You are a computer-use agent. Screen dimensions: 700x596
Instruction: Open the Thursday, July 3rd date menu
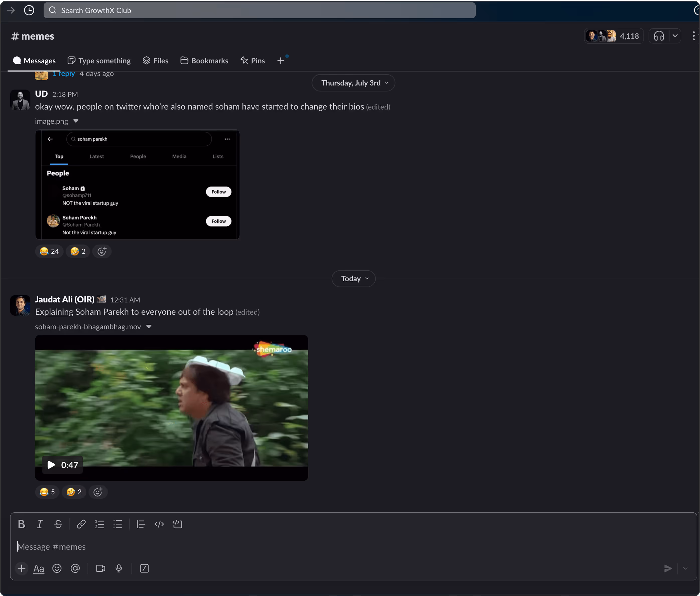354,83
